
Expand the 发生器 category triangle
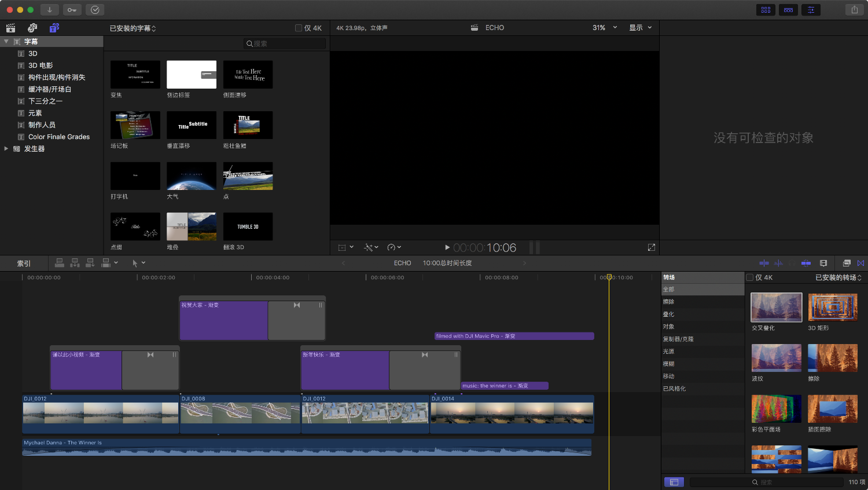coord(6,149)
